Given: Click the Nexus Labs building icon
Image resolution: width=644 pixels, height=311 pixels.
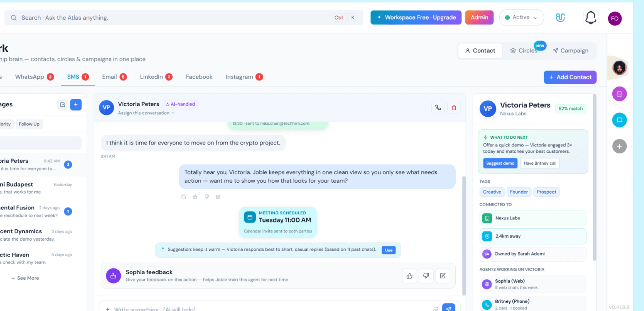Looking at the screenshot, I should pos(487,218).
